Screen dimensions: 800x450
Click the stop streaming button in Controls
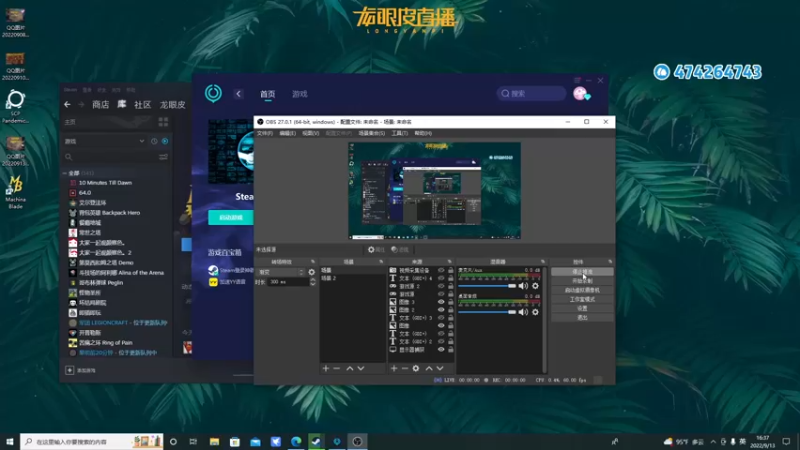tap(582, 272)
